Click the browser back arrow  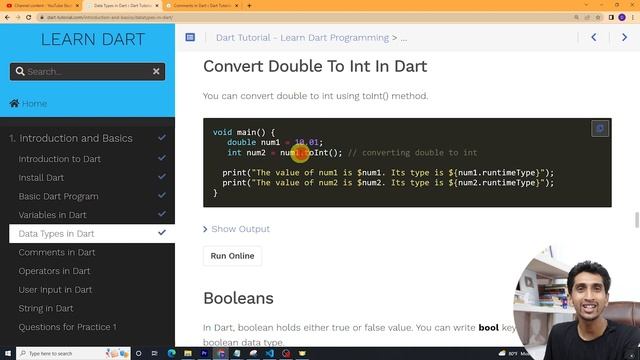[x=7, y=18]
